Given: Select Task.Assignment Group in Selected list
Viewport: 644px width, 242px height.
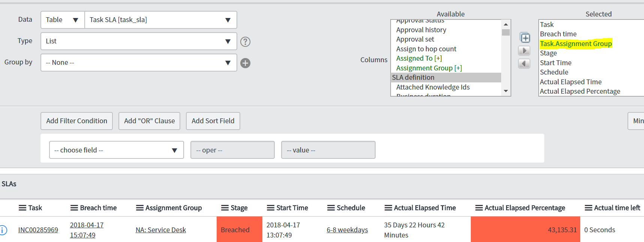Looking at the screenshot, I should 576,44.
